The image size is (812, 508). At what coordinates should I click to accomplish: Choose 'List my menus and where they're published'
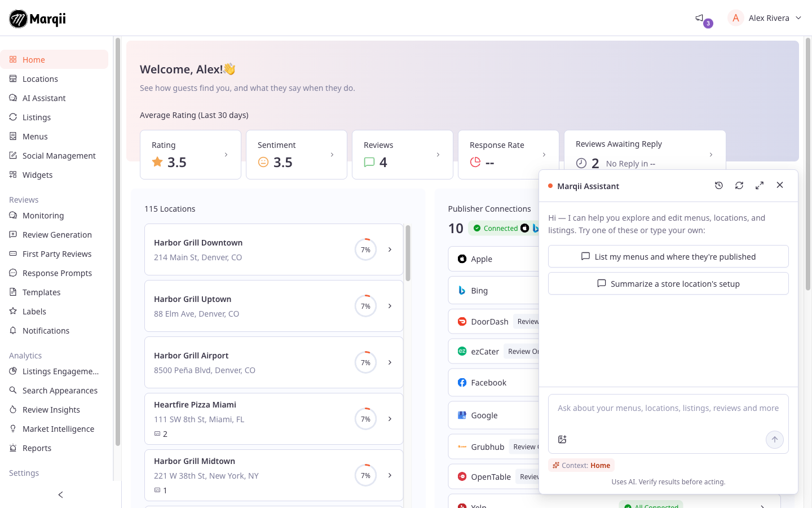[668, 256]
